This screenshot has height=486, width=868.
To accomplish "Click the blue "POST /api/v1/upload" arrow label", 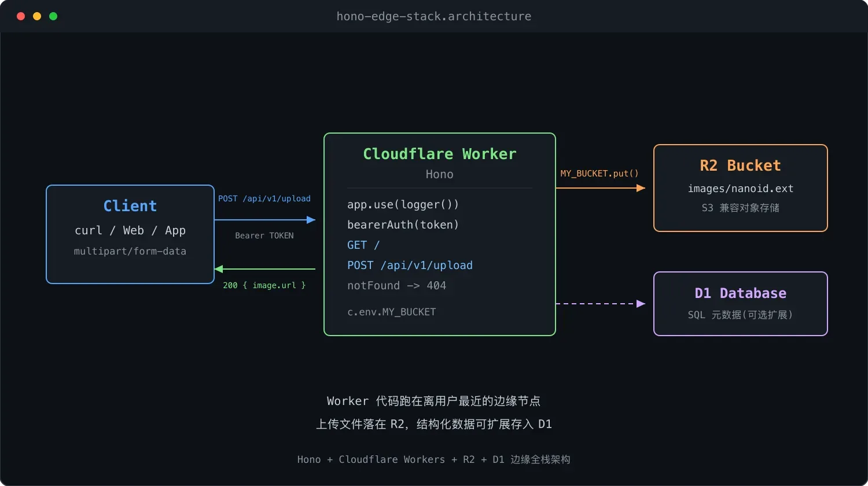I will (x=264, y=198).
